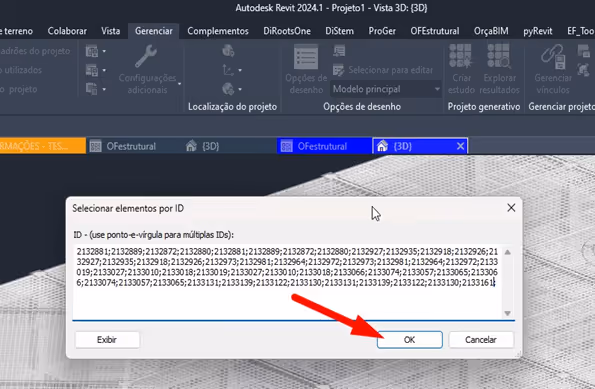Click the Gerenciar vínculos icon
This screenshot has height=389, width=595.
click(x=553, y=57)
